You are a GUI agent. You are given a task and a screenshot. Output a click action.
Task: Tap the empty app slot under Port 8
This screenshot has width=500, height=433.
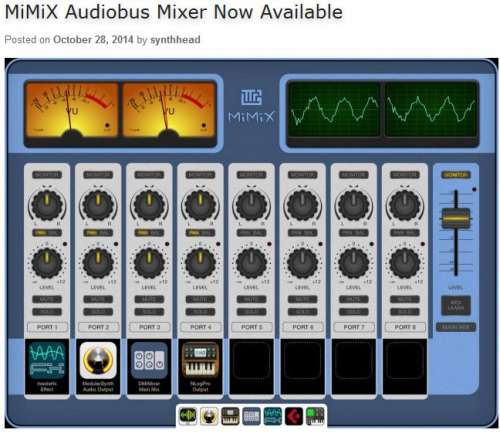(x=405, y=361)
